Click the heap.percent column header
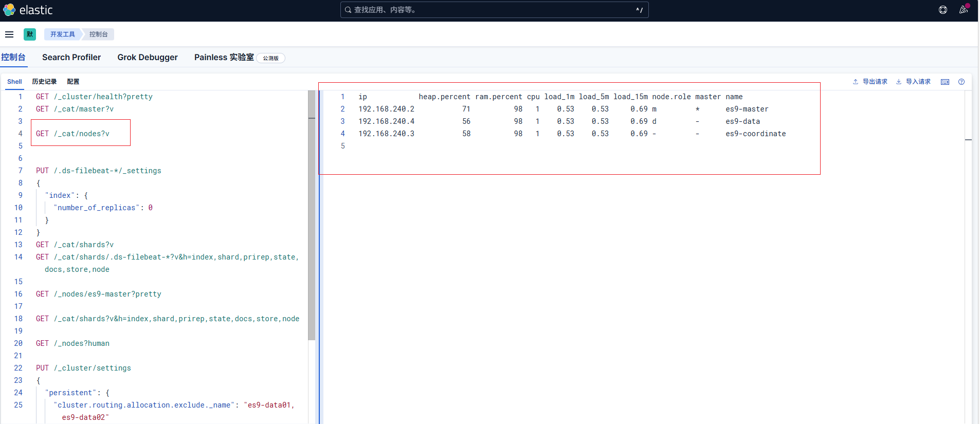Viewport: 980px width, 424px height. 444,97
